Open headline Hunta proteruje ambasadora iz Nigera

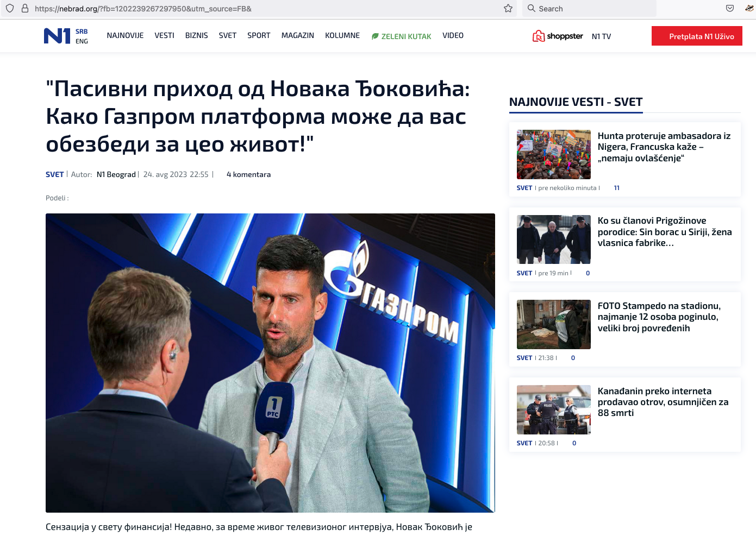tap(664, 147)
